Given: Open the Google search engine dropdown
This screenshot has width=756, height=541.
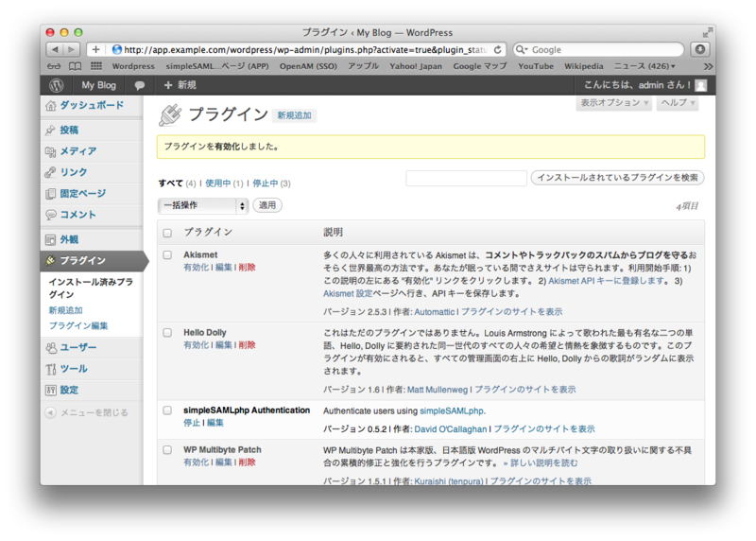Looking at the screenshot, I should coord(522,50).
